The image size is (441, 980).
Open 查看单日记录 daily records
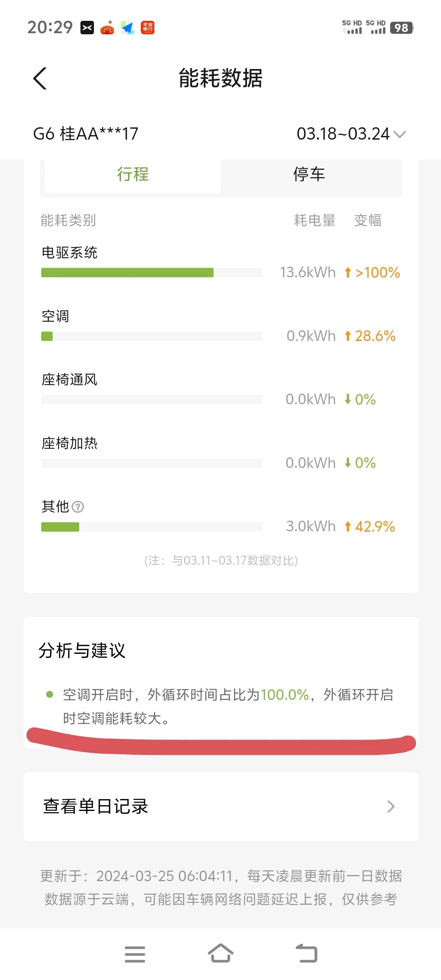(221, 806)
